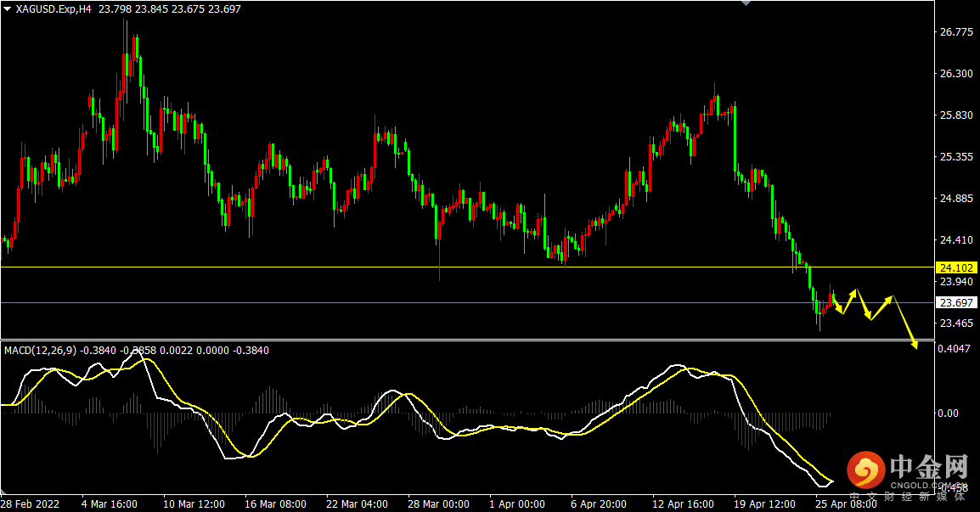Click the triangle icon beside XAGUSD.Exp,H4
The width and height of the screenshot is (980, 512).
coord(7,8)
